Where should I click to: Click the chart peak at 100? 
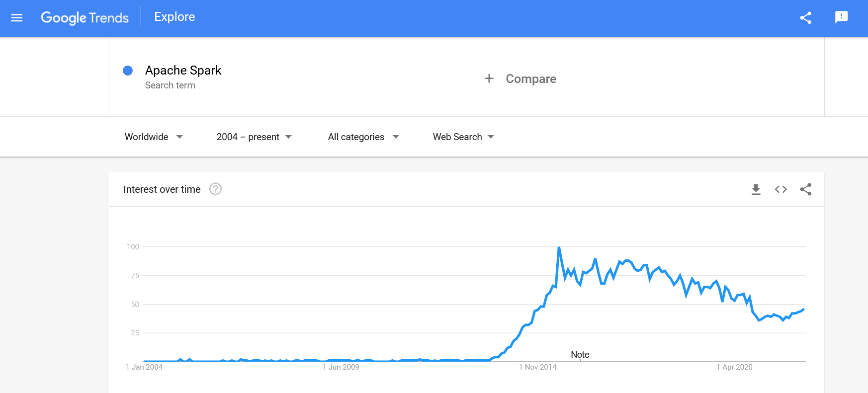[559, 247]
